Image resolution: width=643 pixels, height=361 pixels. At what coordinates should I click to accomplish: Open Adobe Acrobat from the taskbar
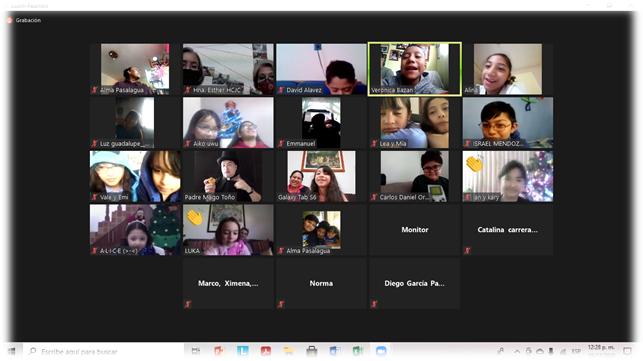[x=266, y=351]
